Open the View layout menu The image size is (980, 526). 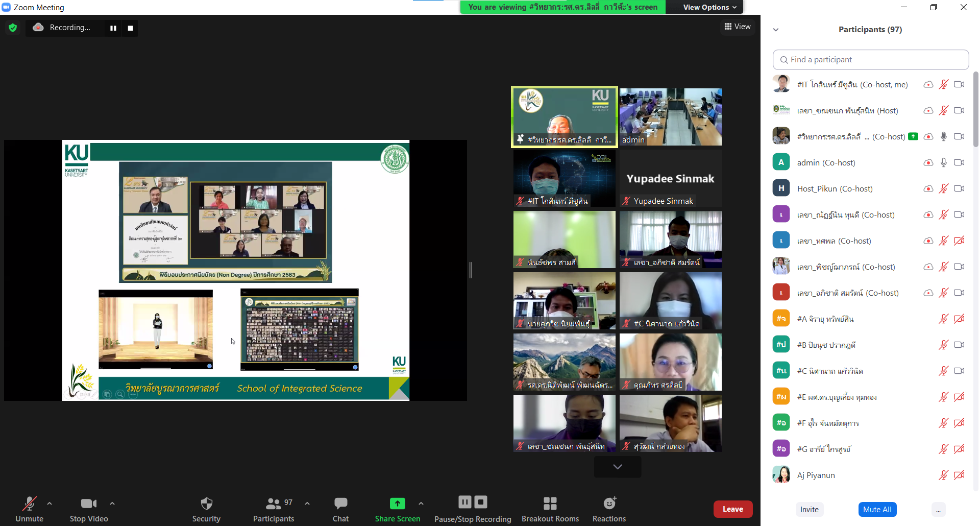[x=738, y=27]
